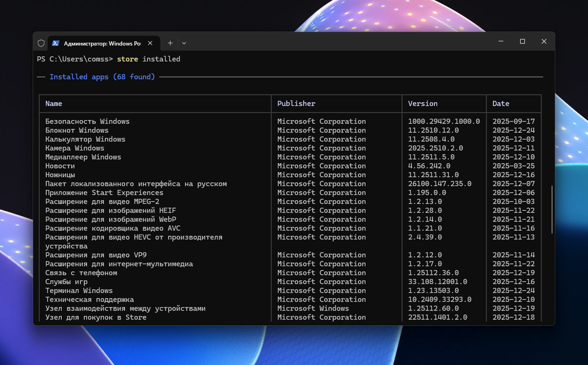Click version 1000.29429.1000.0 in the table
This screenshot has width=588, height=365.
(444, 122)
